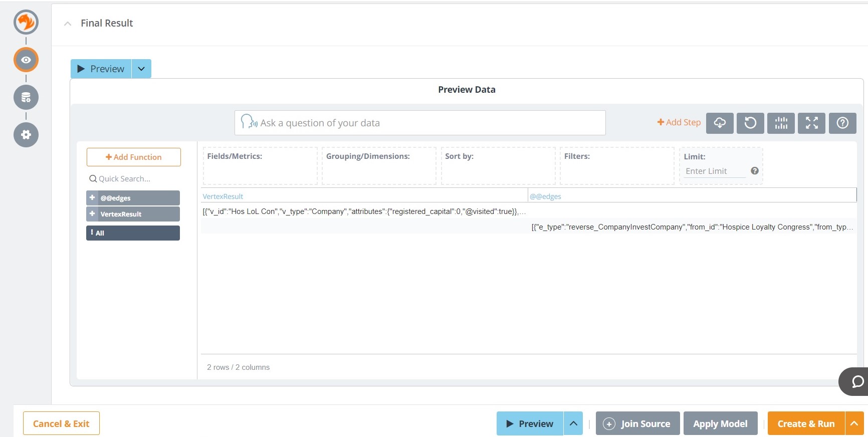Open the chart visualization icon

781,123
